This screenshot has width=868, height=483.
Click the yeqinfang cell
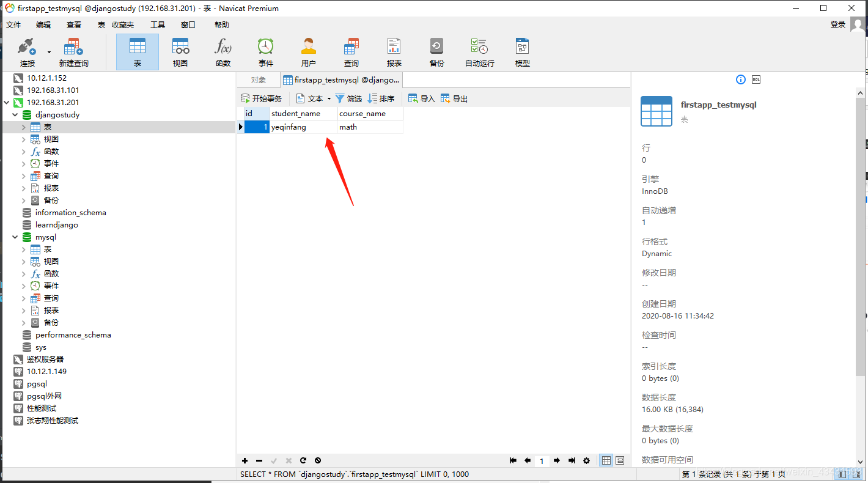point(304,127)
